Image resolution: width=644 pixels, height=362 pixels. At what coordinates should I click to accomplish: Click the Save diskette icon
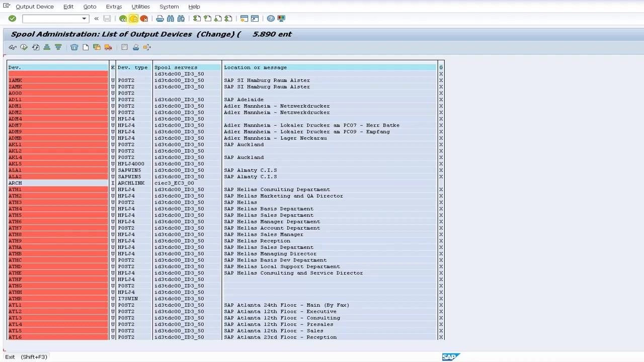point(107,19)
